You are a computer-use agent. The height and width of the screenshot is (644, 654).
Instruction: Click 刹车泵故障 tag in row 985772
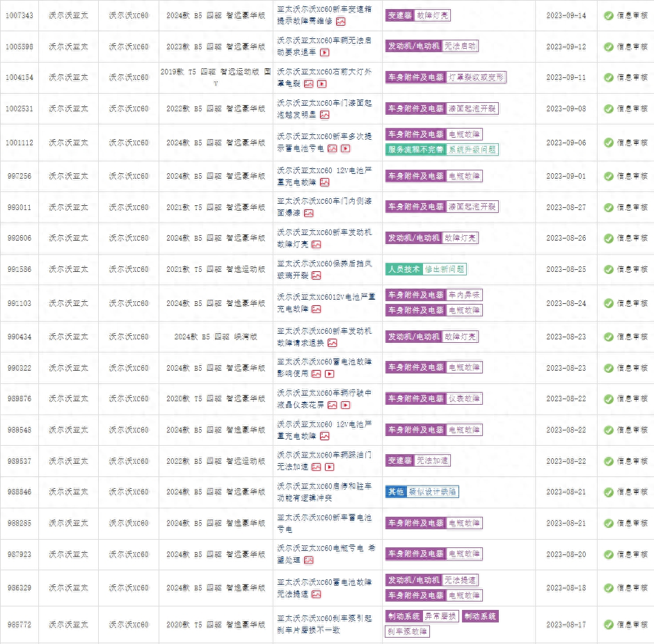pos(407,631)
